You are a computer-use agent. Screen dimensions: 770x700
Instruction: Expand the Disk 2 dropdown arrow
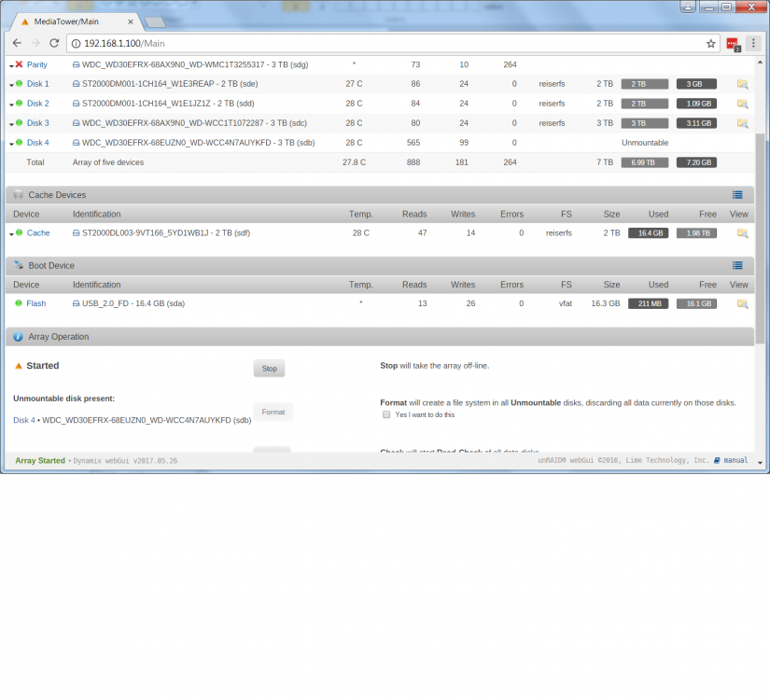pyautogui.click(x=11, y=105)
